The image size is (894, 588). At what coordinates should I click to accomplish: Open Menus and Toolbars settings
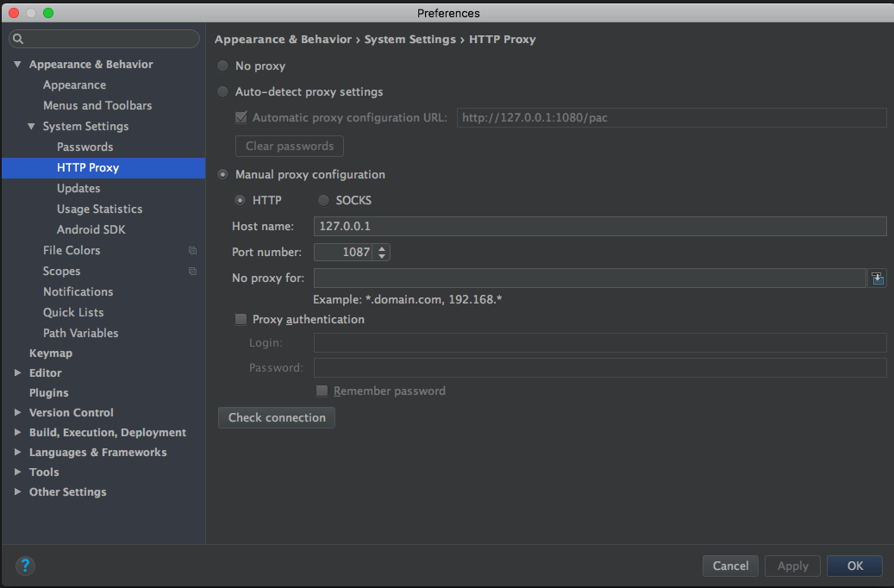[x=97, y=105]
